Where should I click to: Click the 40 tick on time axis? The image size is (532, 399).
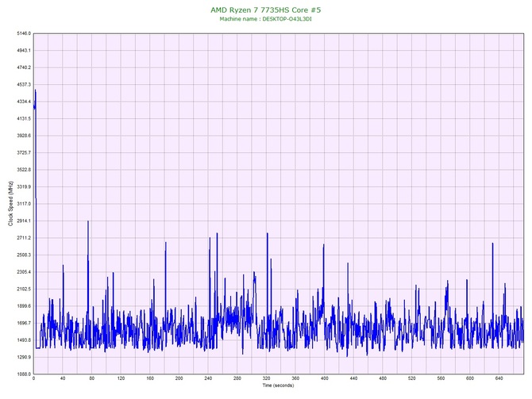[x=63, y=378]
